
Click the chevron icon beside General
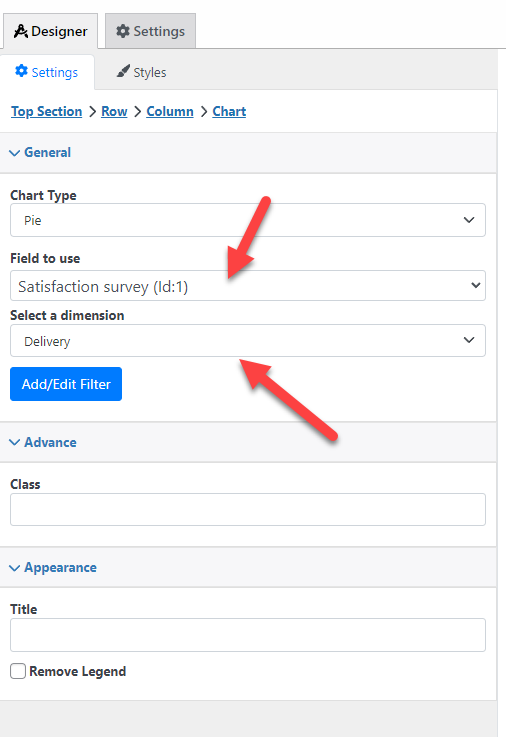(x=15, y=153)
